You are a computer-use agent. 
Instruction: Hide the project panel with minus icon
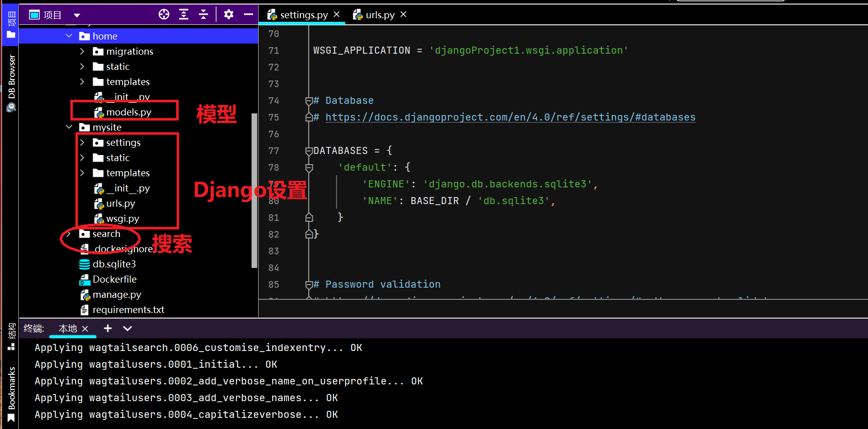pos(249,14)
